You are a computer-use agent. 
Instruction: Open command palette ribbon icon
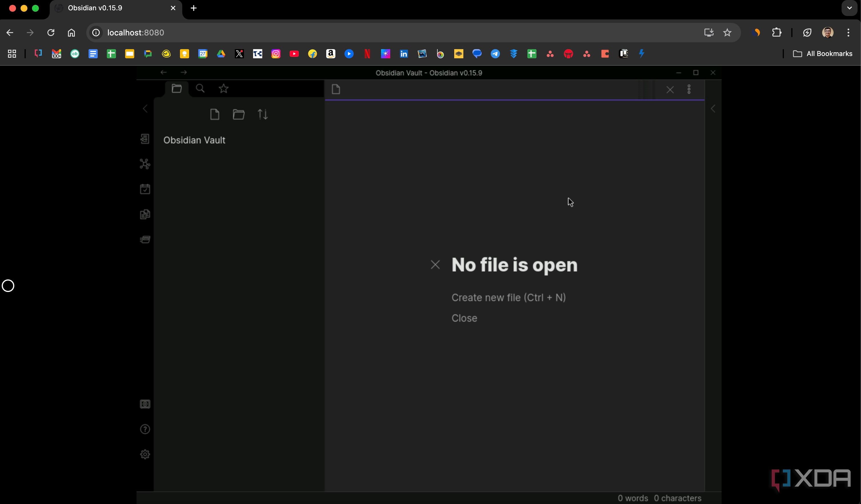tap(145, 239)
